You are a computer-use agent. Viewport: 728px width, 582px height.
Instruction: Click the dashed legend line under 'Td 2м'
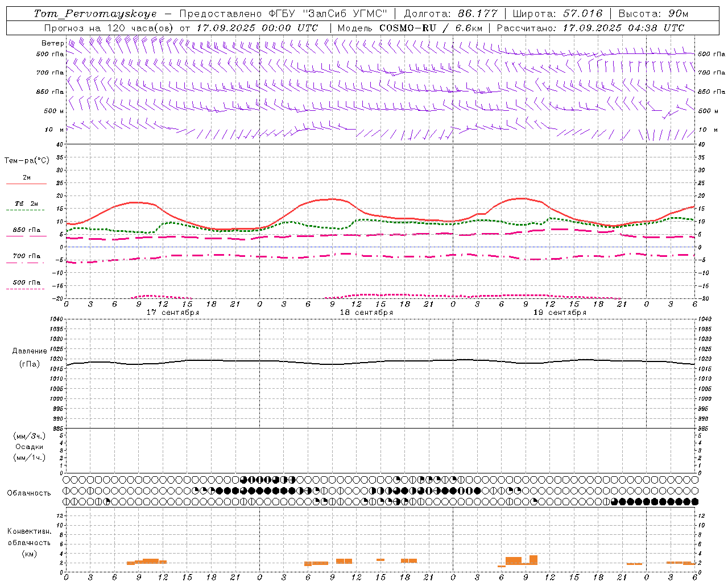pyautogui.click(x=25, y=210)
